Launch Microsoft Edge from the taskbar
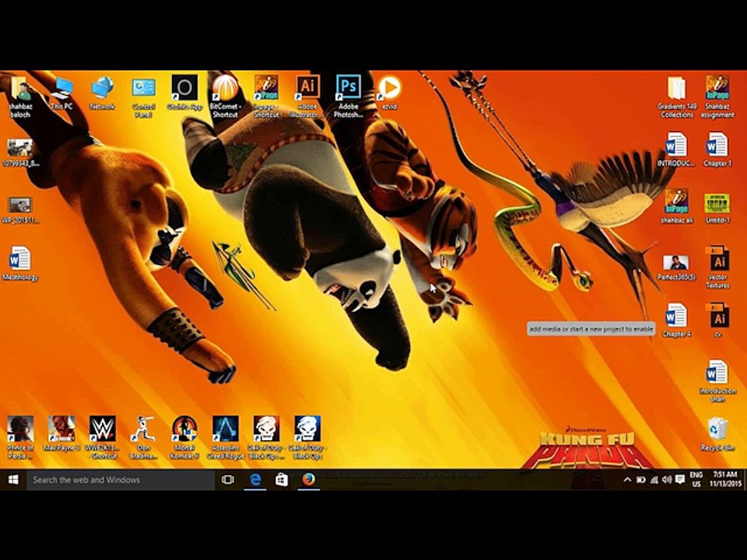Screen dimensions: 747x560 pyautogui.click(x=255, y=480)
